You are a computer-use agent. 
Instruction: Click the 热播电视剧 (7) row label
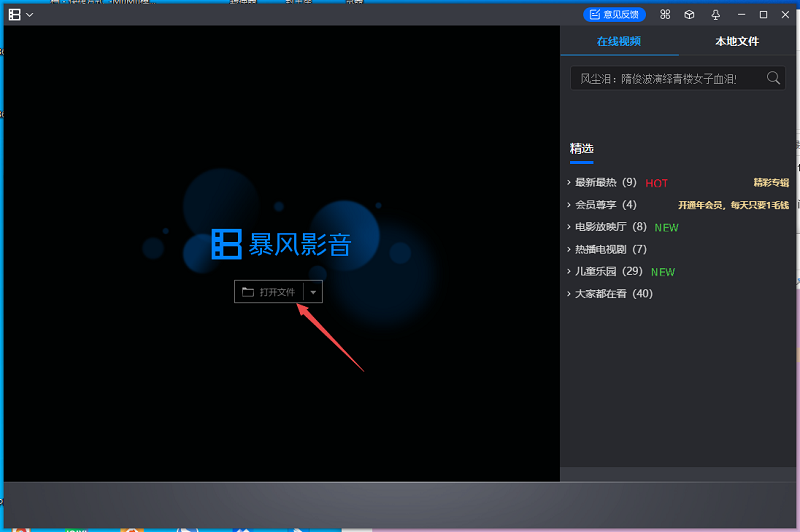611,249
